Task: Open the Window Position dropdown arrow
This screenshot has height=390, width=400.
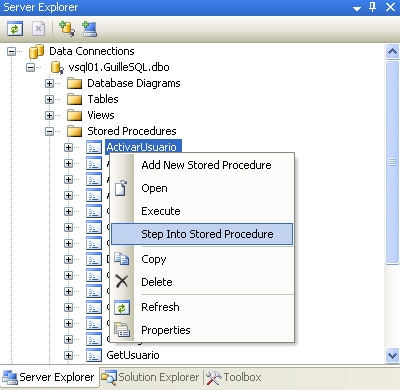Action: pos(357,8)
